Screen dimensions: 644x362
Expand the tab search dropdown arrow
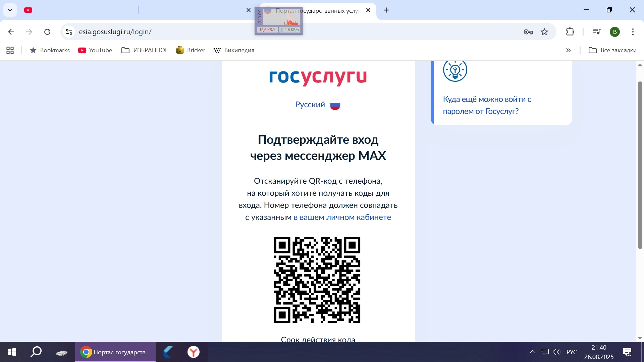[x=10, y=10]
